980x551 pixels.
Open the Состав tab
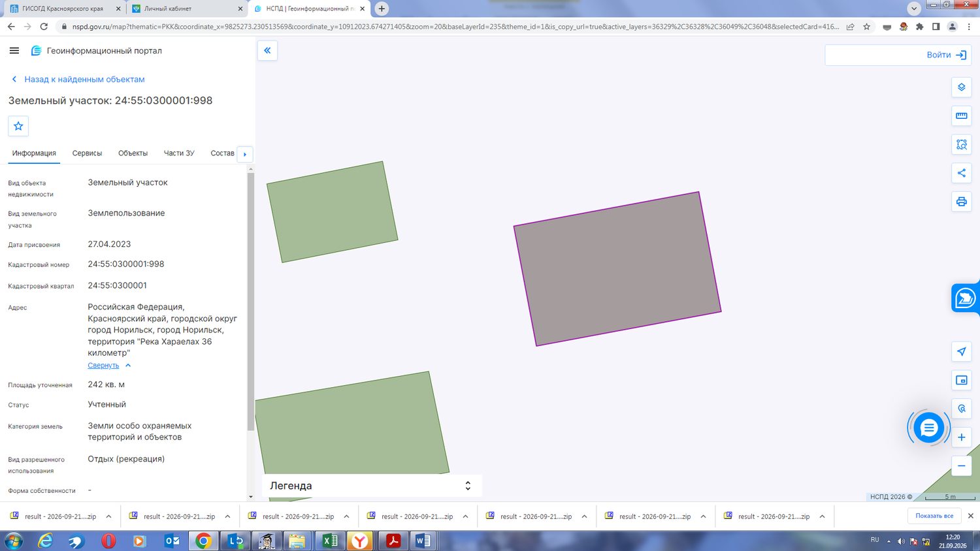(222, 153)
